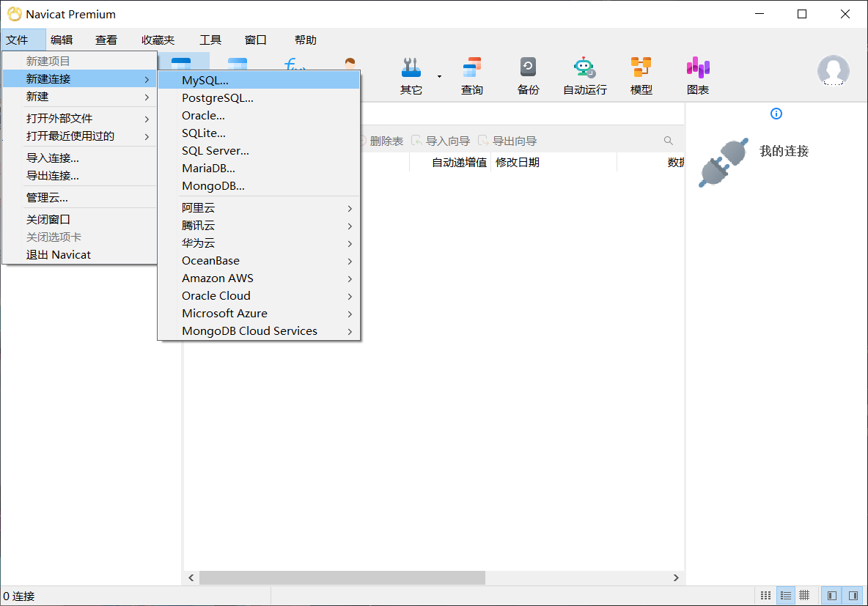Expand the 新建 submenu in File menu
Viewport: 868px width, 606px height.
(x=80, y=97)
